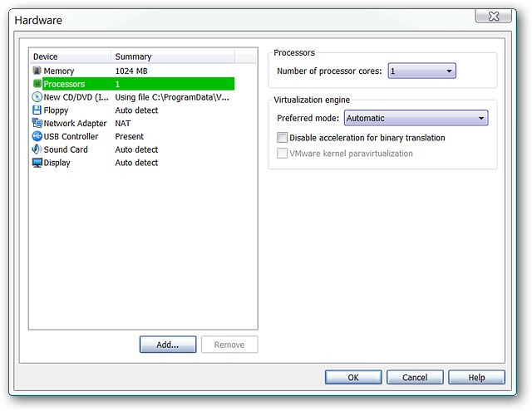Toggle VMware kernel paravirtualization checkbox

tap(282, 153)
